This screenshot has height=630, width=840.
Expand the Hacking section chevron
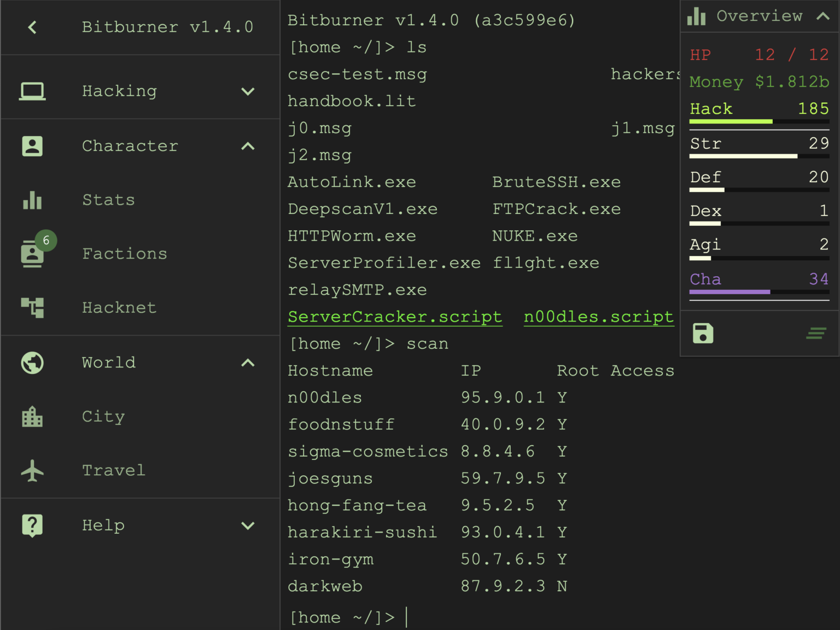coord(249,91)
